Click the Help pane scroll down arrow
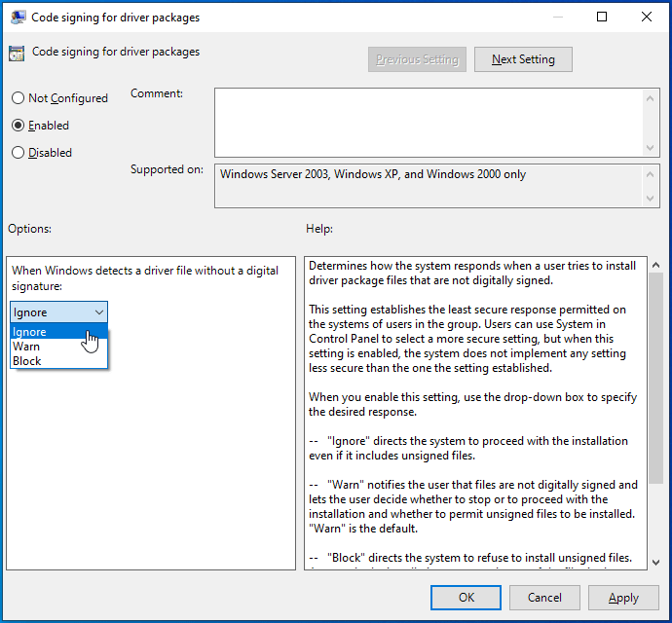Viewport: 672px width, 623px height. (x=655, y=562)
